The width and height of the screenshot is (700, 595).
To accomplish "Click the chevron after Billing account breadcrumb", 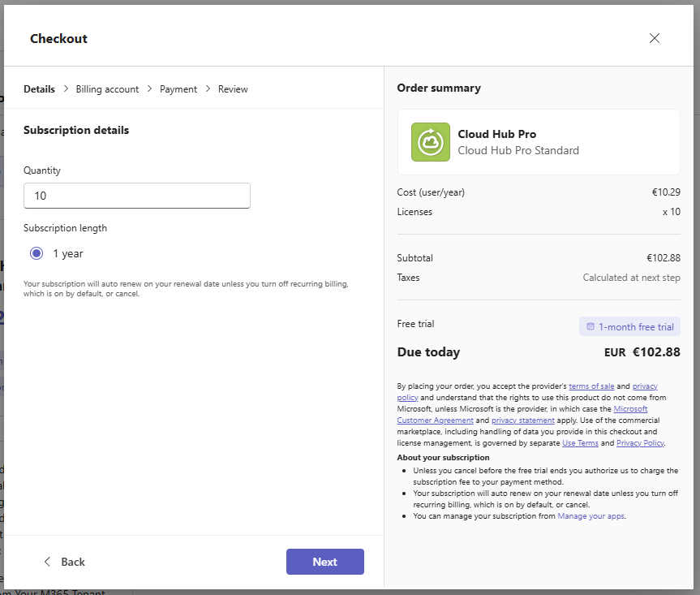I will [149, 88].
